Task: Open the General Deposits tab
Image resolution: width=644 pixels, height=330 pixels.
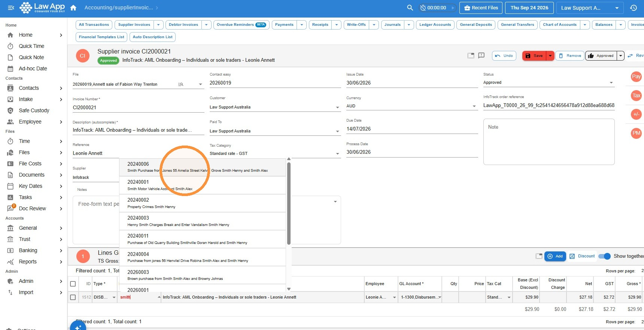Action: [476, 25]
